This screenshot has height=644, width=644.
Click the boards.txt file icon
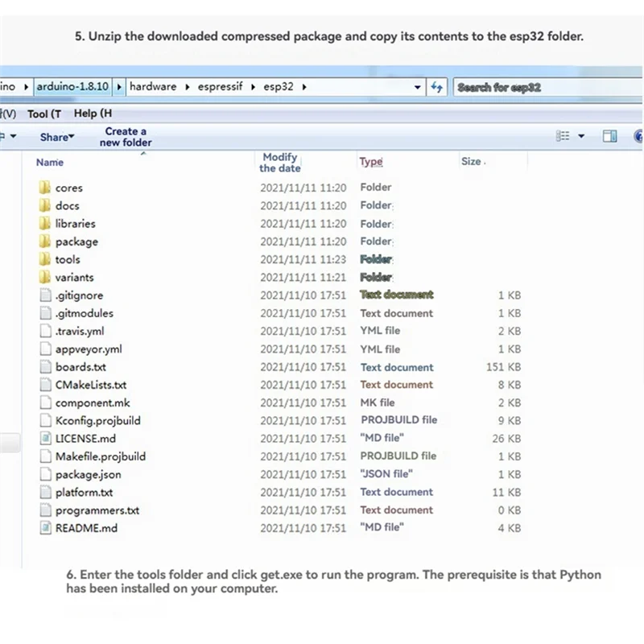45,367
